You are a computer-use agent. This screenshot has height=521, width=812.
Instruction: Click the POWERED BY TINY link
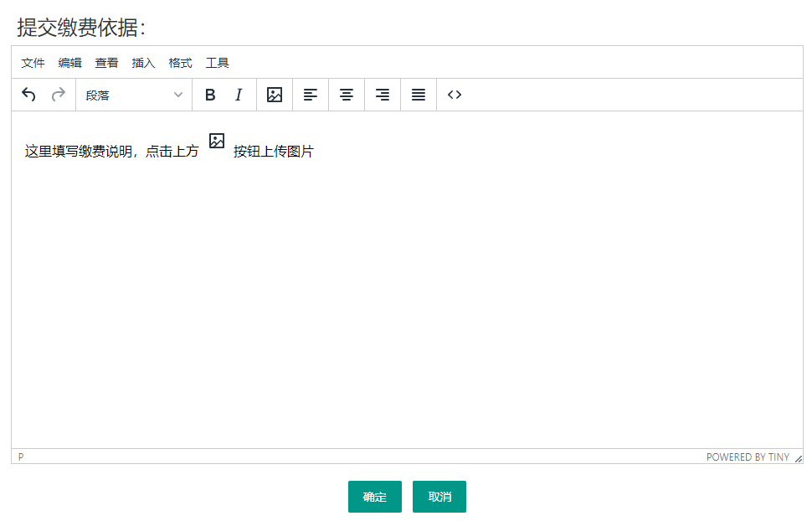(748, 457)
